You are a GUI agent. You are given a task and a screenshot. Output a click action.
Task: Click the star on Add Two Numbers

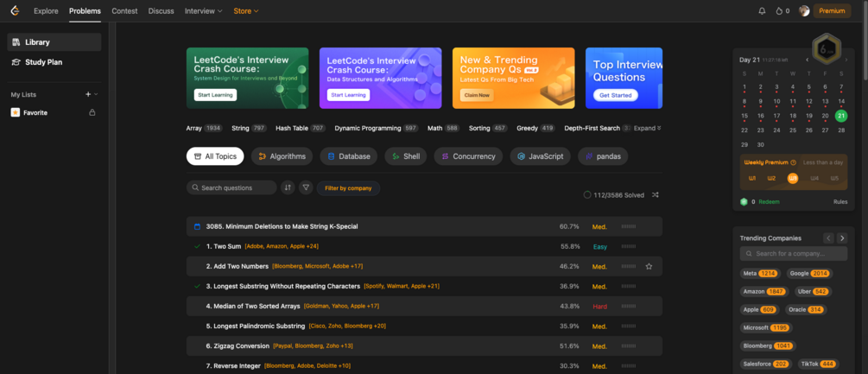pyautogui.click(x=649, y=266)
